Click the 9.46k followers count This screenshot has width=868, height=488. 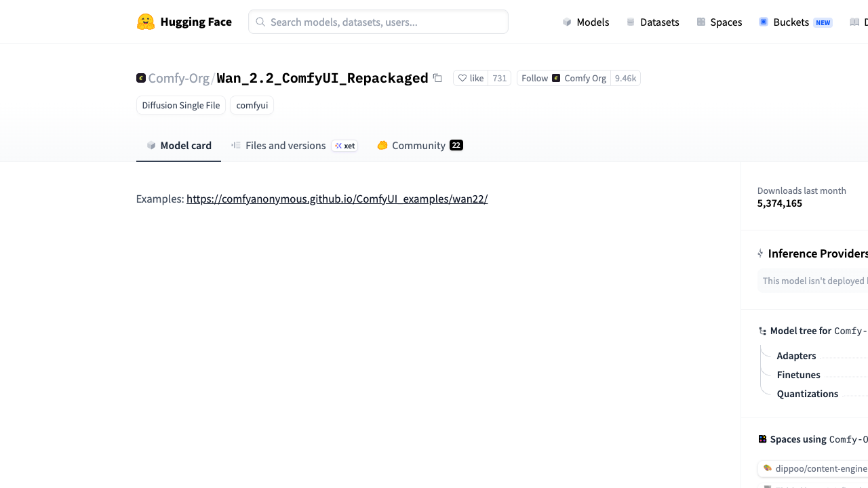point(625,78)
